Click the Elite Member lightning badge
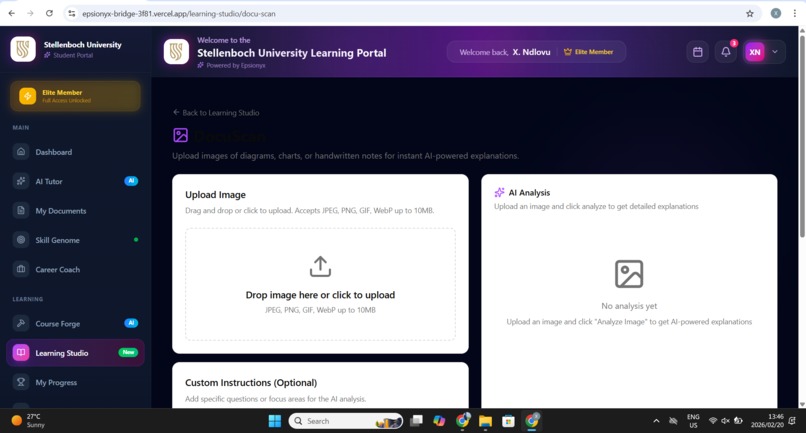This screenshot has height=433, width=806. pyautogui.click(x=28, y=96)
